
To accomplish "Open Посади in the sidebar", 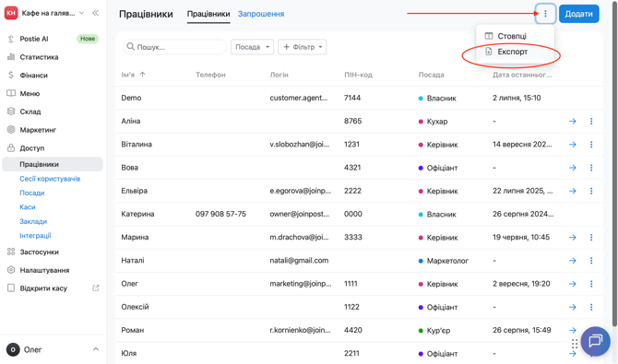I will coord(32,193).
